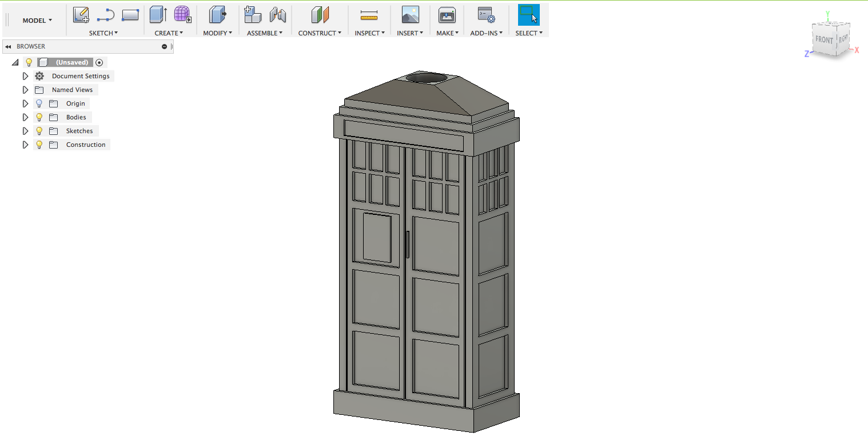The image size is (868, 444).
Task: Click the Scripts and Add-Ins icon
Action: (x=486, y=15)
